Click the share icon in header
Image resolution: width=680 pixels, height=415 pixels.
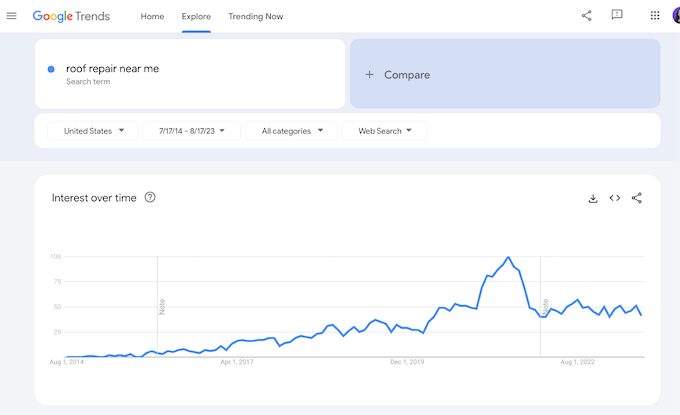[587, 16]
